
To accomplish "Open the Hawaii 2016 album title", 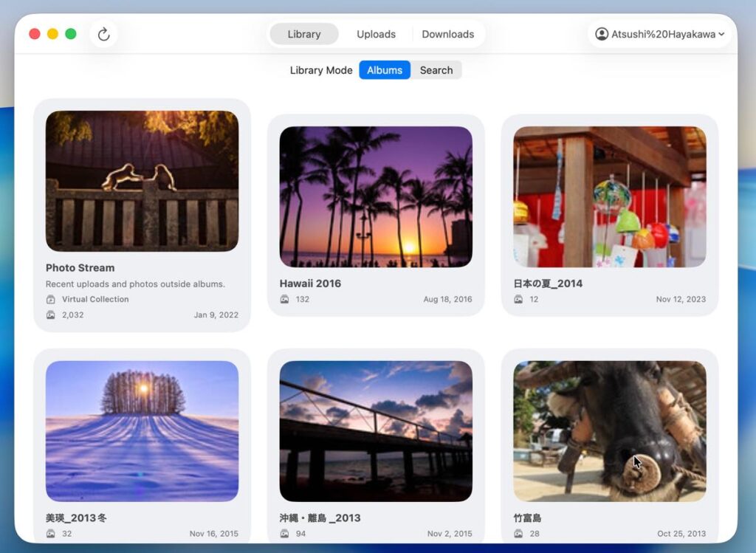I will click(x=310, y=284).
